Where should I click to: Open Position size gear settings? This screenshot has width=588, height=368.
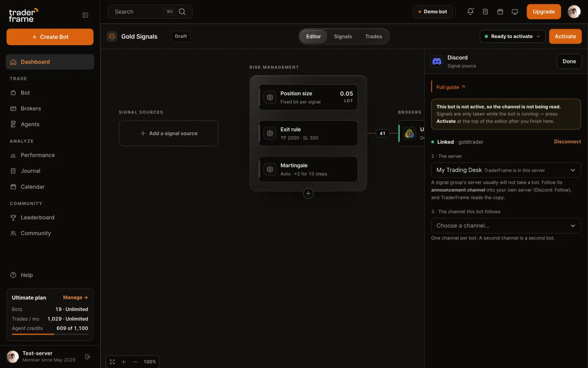270,97
